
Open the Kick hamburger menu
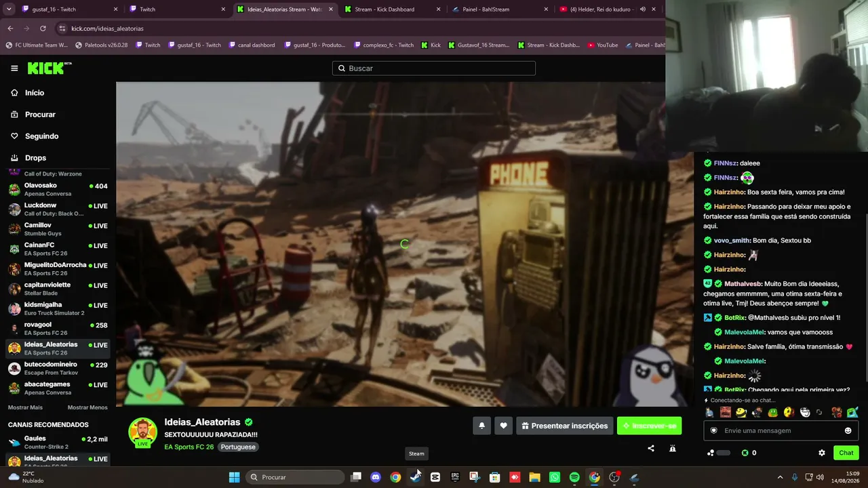(14, 68)
